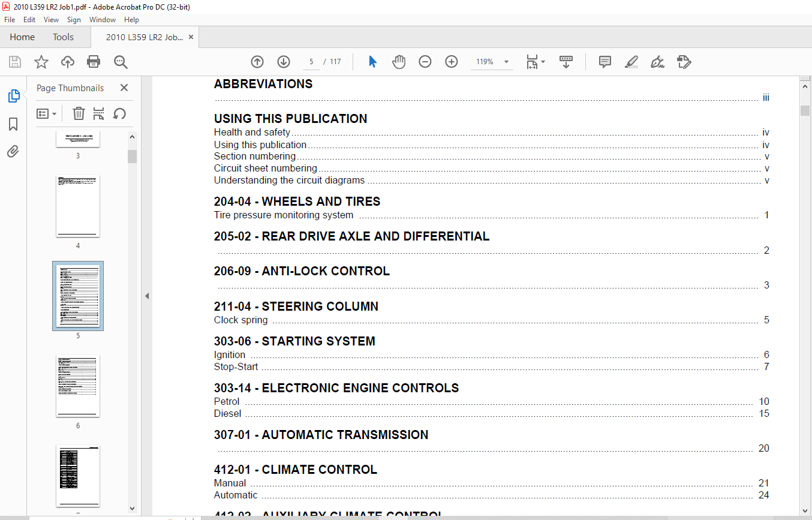Viewport: 812px width, 520px height.
Task: Delete selected page thumbnail trash icon
Action: [x=79, y=113]
